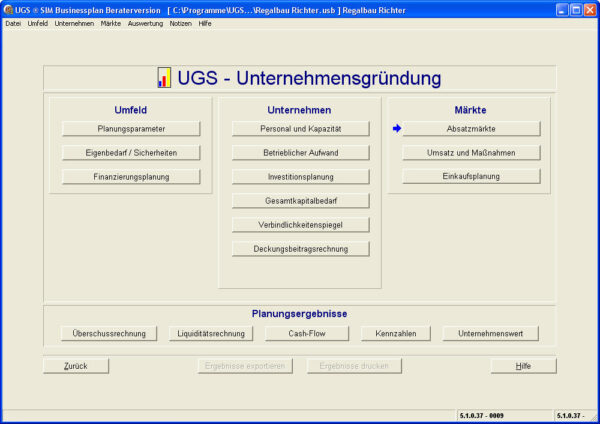Click the UGS bar chart logo icon

click(164, 78)
